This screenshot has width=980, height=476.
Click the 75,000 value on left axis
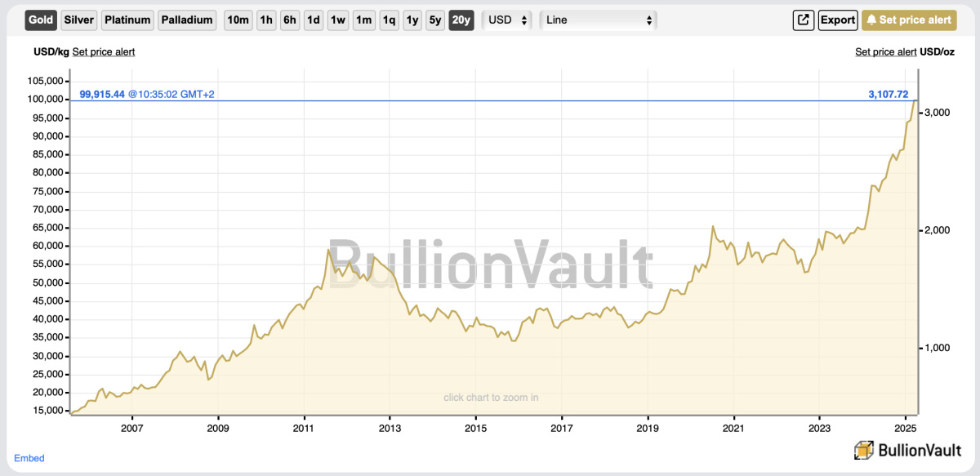point(48,191)
